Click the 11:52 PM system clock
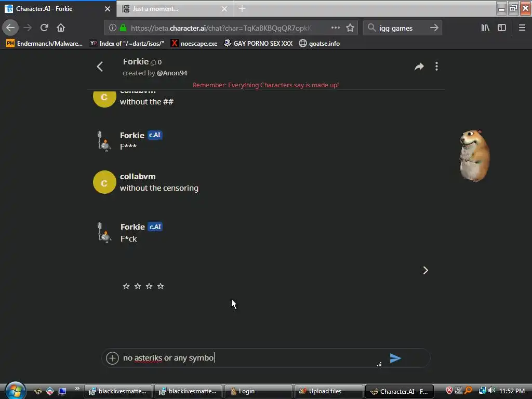The width and height of the screenshot is (532, 399). pos(512,391)
